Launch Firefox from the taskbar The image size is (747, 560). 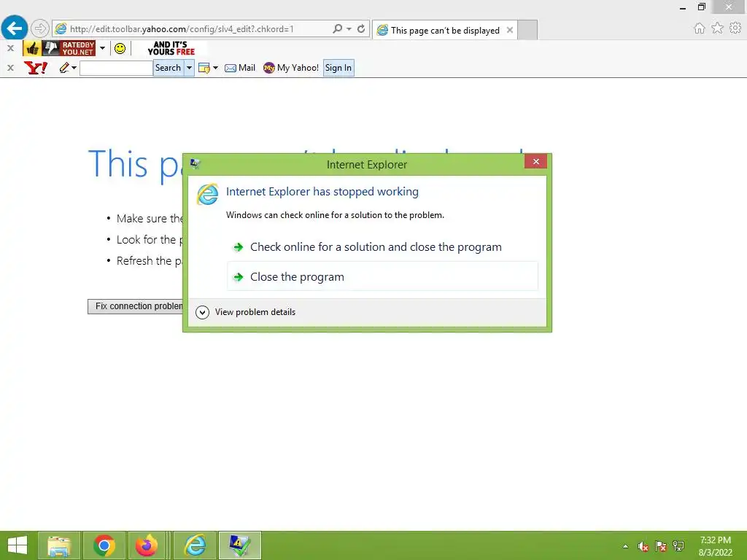tap(146, 545)
